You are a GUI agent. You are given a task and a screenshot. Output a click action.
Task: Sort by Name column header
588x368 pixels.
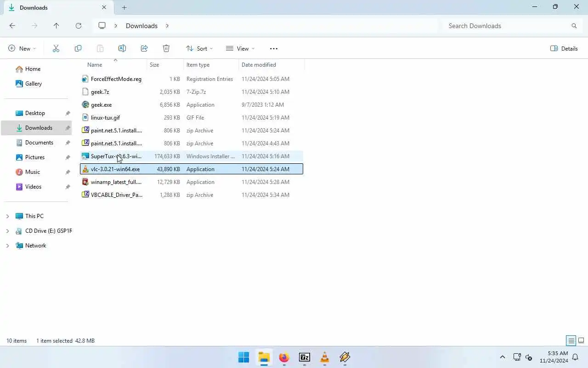114,65
